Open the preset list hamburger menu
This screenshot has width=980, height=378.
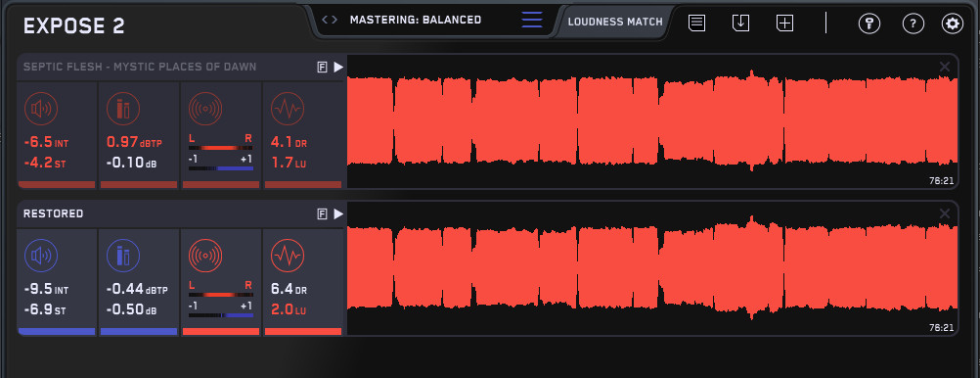coord(532,20)
